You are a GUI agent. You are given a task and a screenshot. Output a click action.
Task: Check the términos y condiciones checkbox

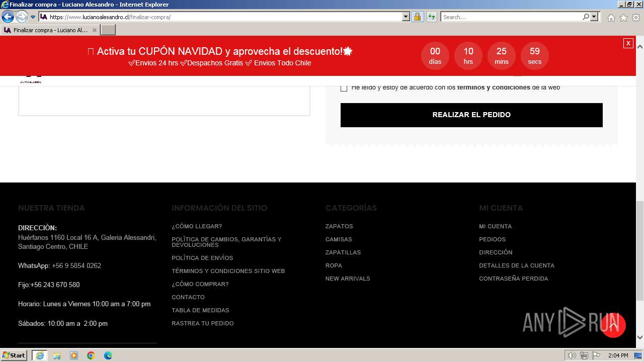pyautogui.click(x=344, y=88)
